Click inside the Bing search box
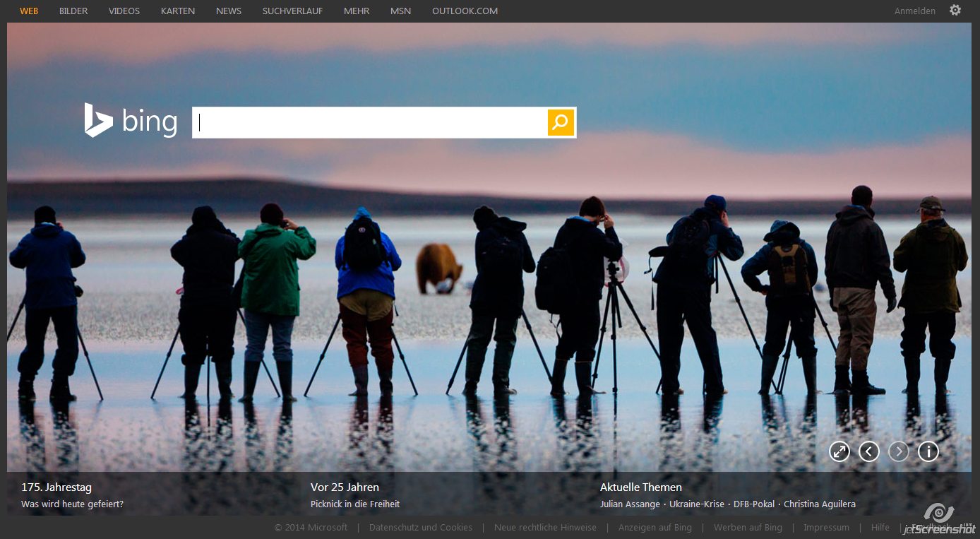This screenshot has height=539, width=980. [x=369, y=123]
